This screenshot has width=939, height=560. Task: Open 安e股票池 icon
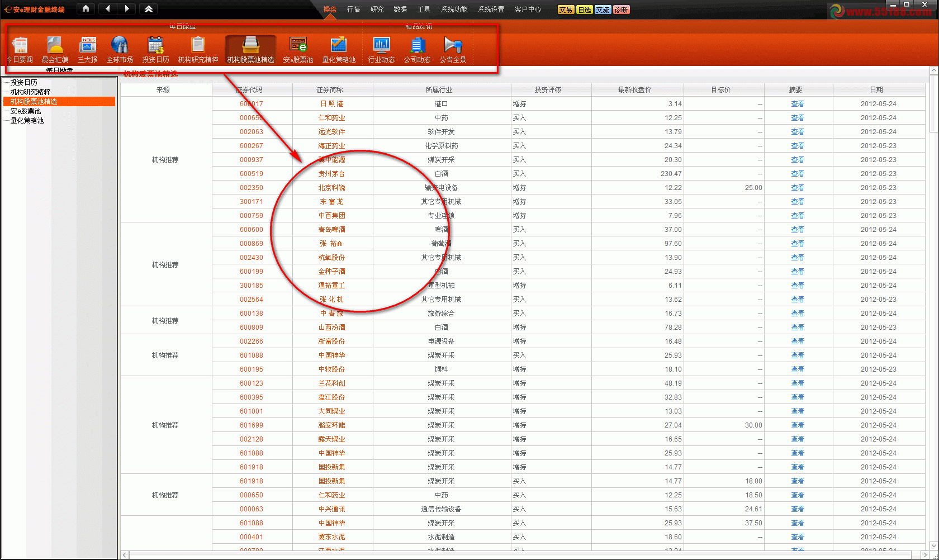point(298,50)
